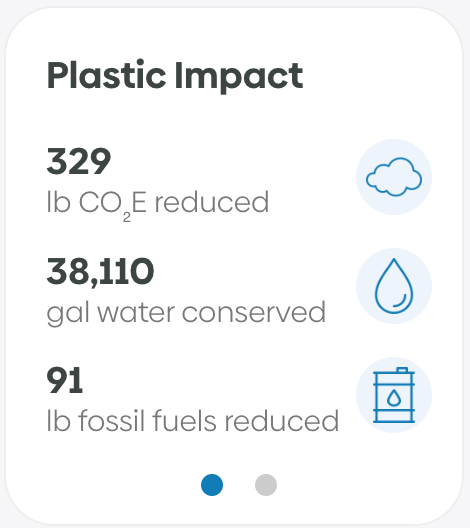Click the word 'Plastic' in the heading

[x=106, y=74]
